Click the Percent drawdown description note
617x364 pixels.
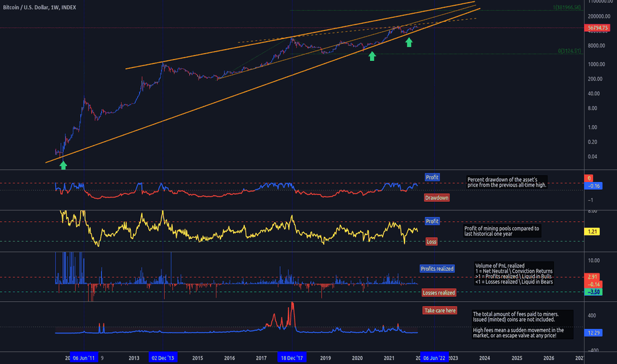point(507,182)
